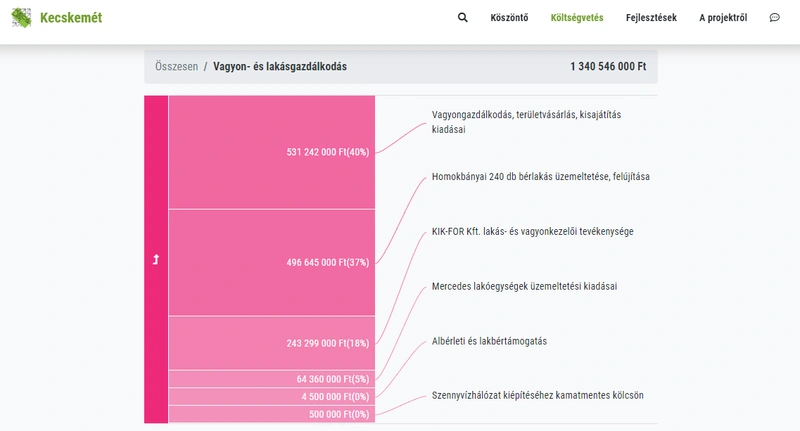The image size is (800, 431).
Task: Select the 531 242 000 Ft(40%) block
Action: pos(272,152)
